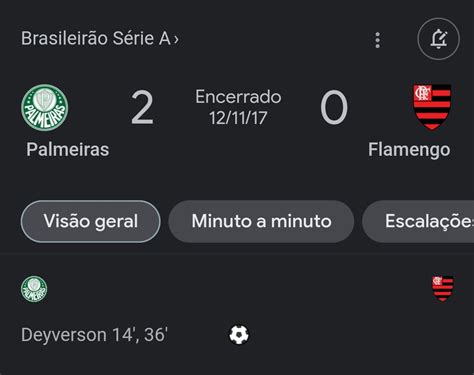Viewport: 474px width, 375px height.
Task: Open the three-dot more options menu
Action: point(377,40)
